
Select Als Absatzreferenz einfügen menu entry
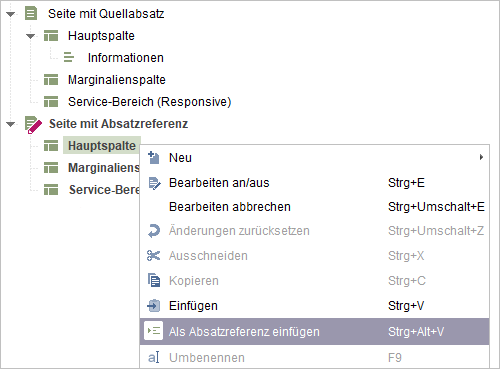click(x=315, y=331)
